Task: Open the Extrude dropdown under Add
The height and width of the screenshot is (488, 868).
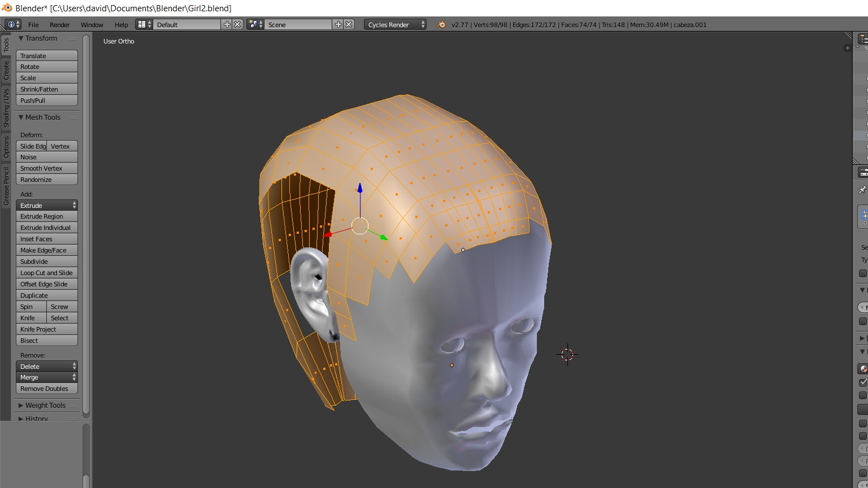Action: tap(46, 206)
